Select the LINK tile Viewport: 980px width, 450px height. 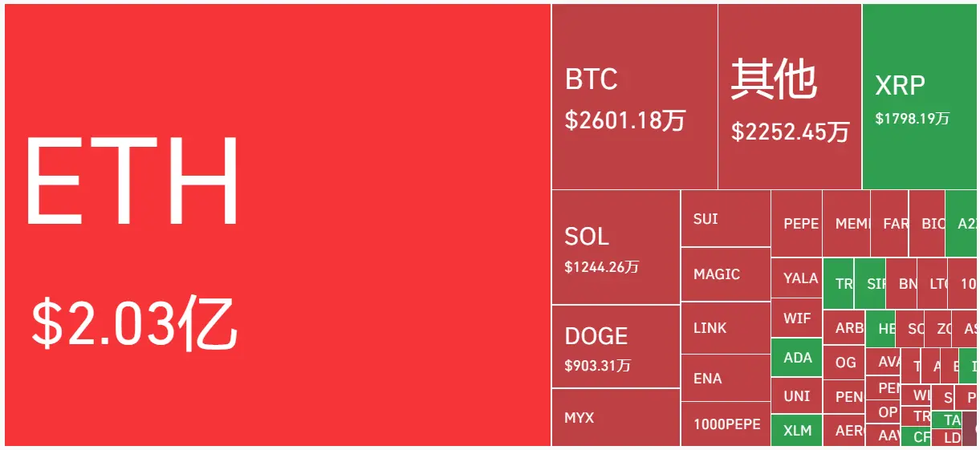(x=725, y=327)
